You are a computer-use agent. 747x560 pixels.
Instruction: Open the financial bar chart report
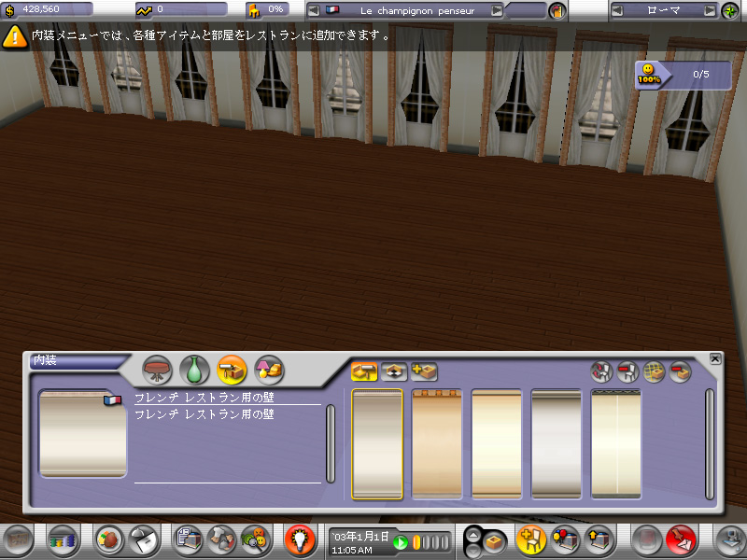(63, 540)
